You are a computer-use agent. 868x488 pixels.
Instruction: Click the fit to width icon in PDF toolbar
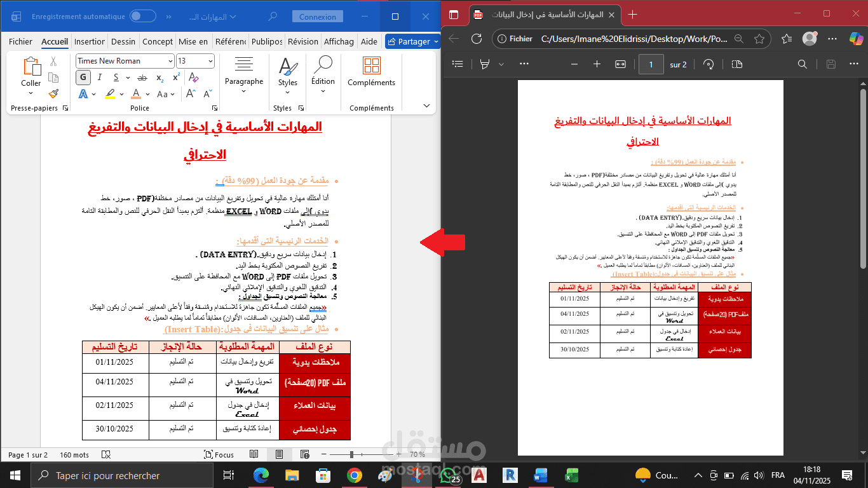(x=621, y=64)
